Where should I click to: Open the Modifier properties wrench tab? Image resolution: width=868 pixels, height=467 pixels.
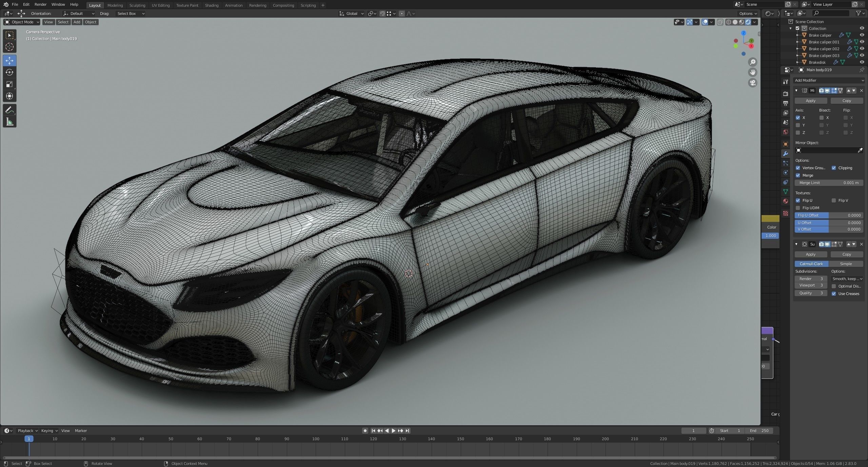click(786, 154)
